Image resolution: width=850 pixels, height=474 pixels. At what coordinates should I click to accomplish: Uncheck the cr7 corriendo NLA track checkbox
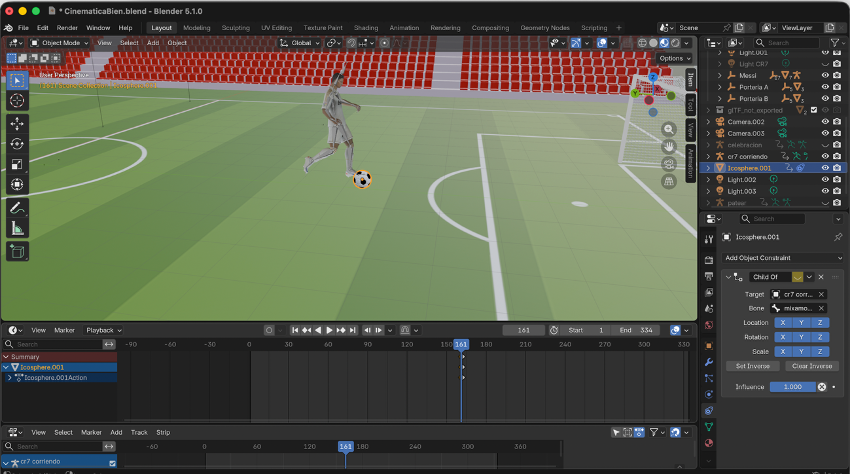point(112,463)
